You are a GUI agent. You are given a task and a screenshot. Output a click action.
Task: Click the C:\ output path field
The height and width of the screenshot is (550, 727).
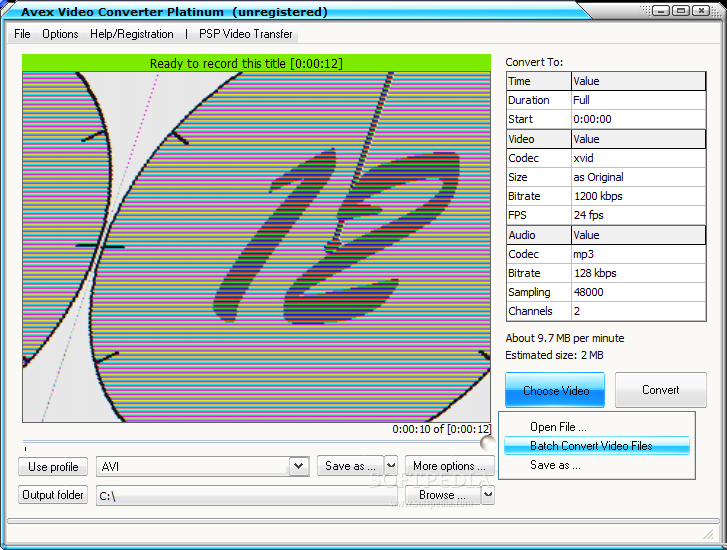(247, 496)
